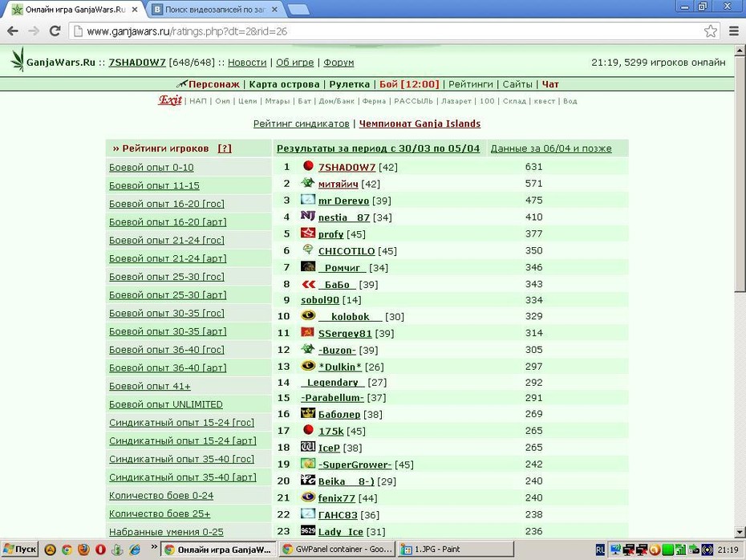The height and width of the screenshot is (560, 746).
Task: Open Рейтинги menu item
Action: 471,84
